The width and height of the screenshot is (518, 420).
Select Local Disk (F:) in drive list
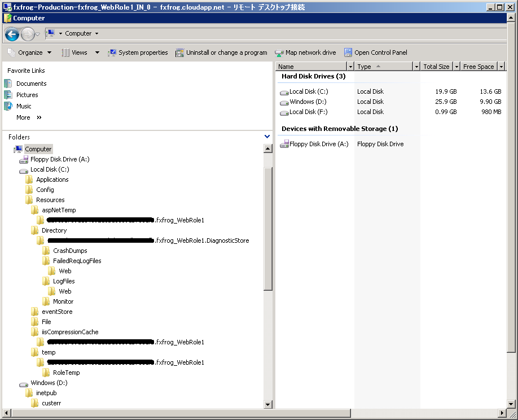tap(308, 112)
